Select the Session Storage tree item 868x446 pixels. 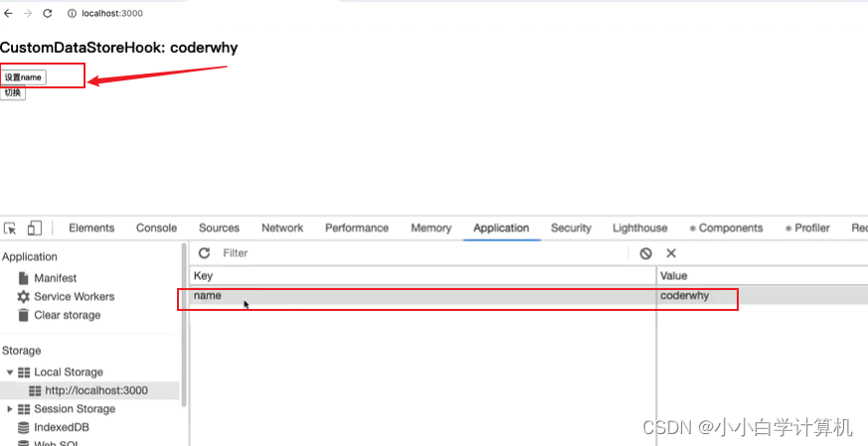click(75, 409)
